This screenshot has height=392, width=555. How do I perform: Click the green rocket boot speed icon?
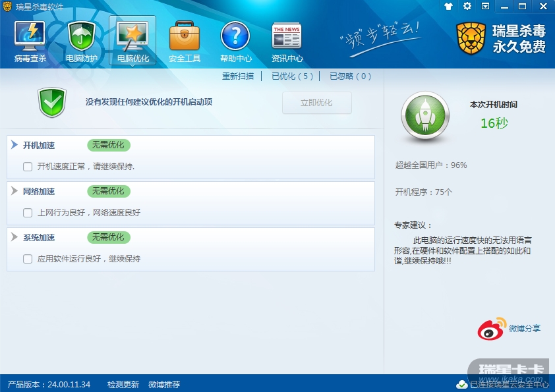coord(425,115)
